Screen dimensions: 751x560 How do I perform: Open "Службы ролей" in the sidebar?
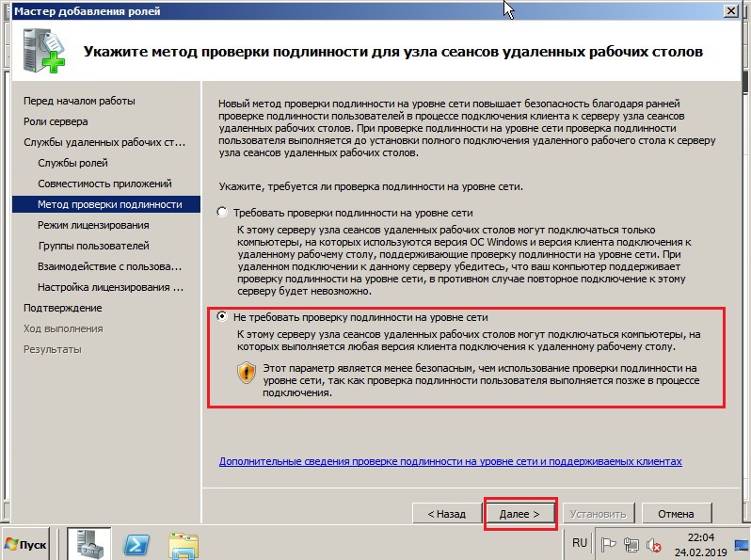[x=72, y=163]
